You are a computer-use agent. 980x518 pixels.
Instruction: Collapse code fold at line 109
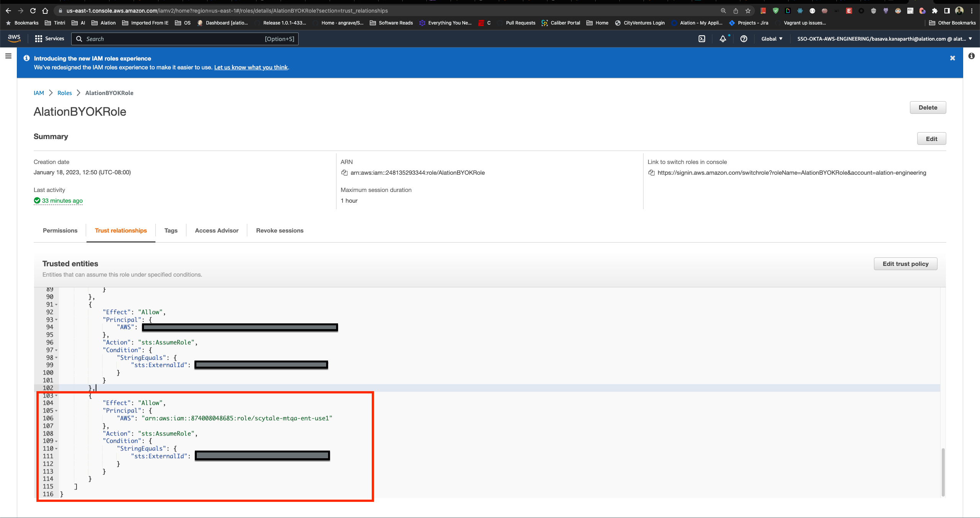(56, 441)
